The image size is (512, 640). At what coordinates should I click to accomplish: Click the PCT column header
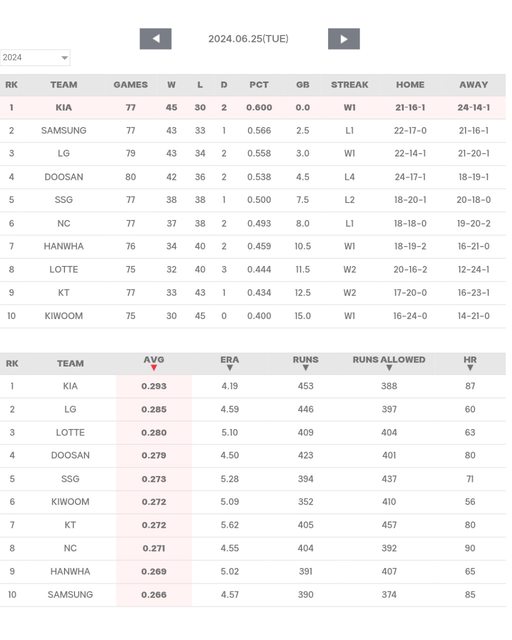tap(259, 84)
